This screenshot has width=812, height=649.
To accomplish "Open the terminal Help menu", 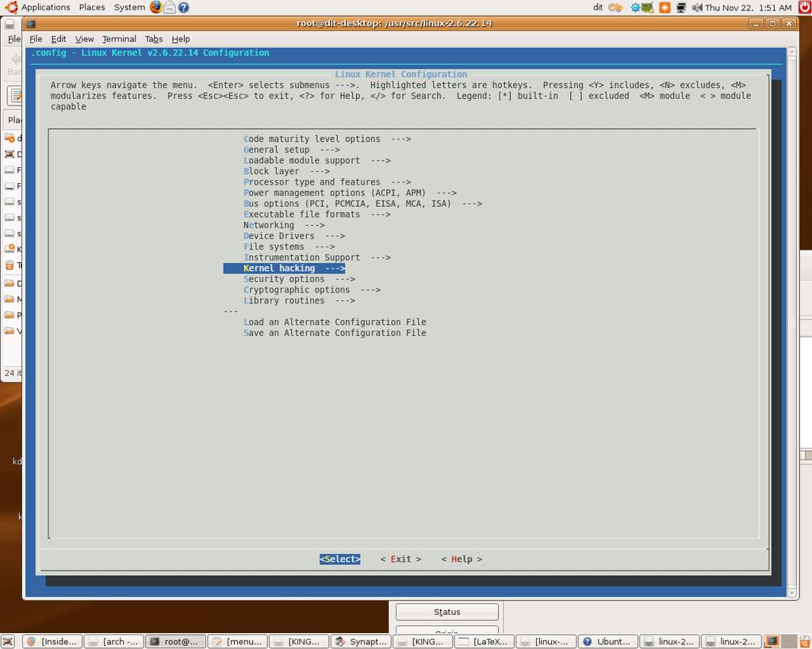I will (181, 39).
